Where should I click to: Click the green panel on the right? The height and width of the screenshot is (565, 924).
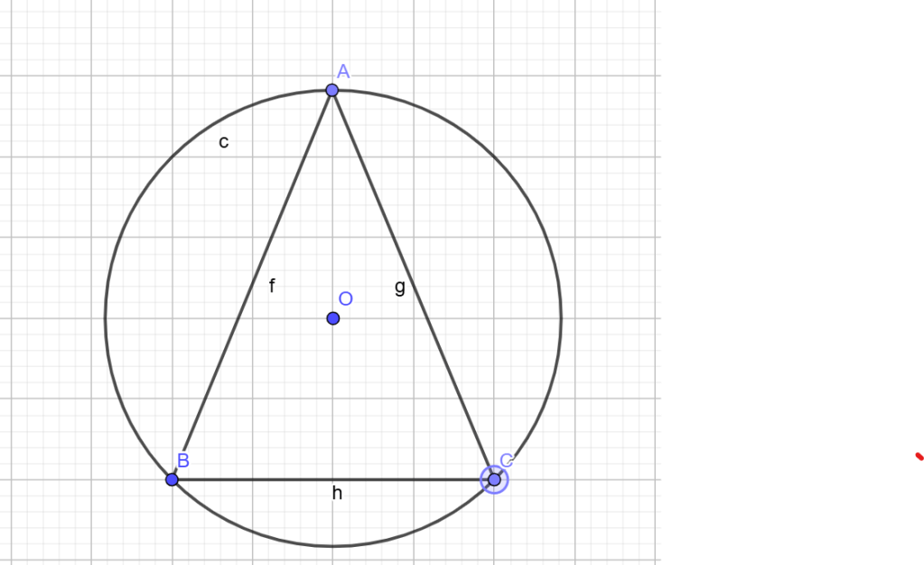pos(793,271)
